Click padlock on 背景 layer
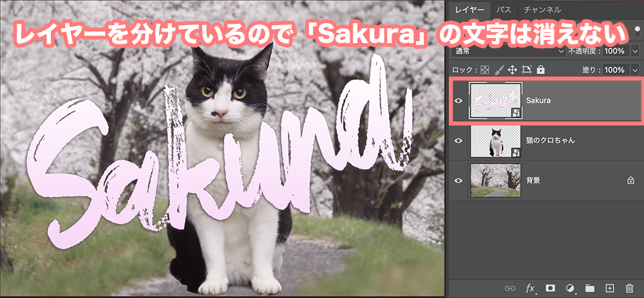Viewport: 644px width, 298px height. pos(630,180)
